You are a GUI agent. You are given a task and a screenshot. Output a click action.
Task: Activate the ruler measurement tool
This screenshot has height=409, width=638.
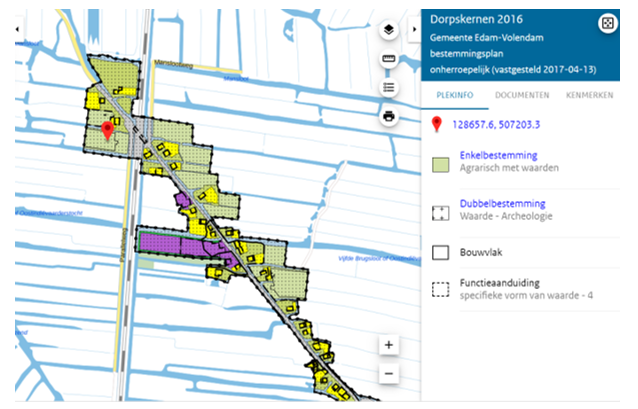tap(389, 60)
